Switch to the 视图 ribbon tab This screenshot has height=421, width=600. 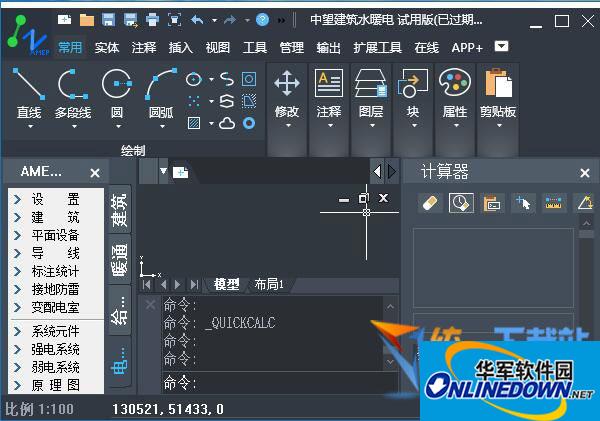[x=218, y=48]
